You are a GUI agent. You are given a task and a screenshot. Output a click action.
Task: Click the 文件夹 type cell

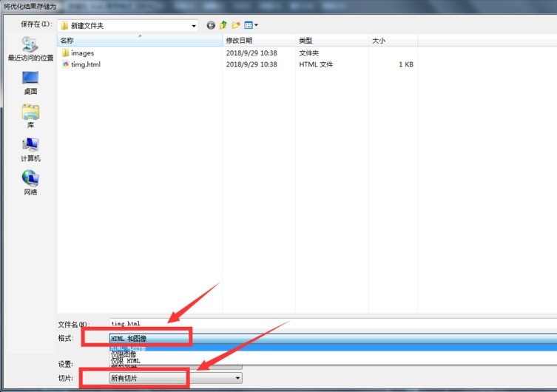click(x=308, y=53)
